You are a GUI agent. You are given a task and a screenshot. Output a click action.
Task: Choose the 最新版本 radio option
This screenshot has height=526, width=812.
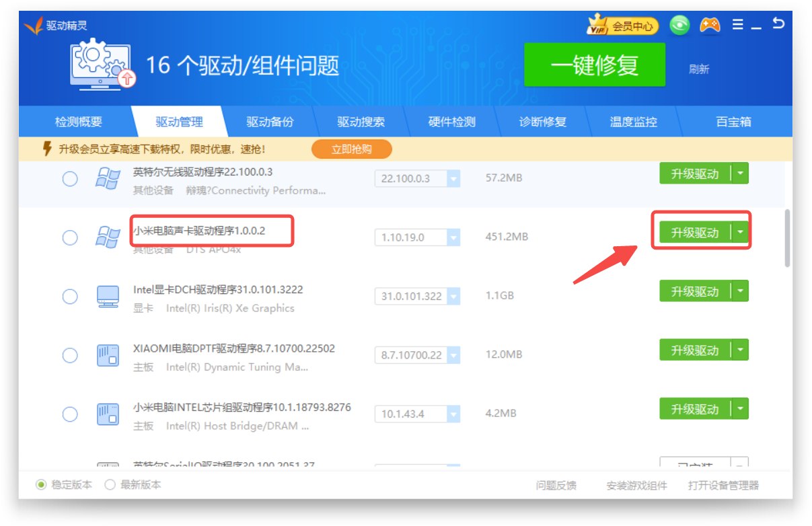[x=110, y=485]
